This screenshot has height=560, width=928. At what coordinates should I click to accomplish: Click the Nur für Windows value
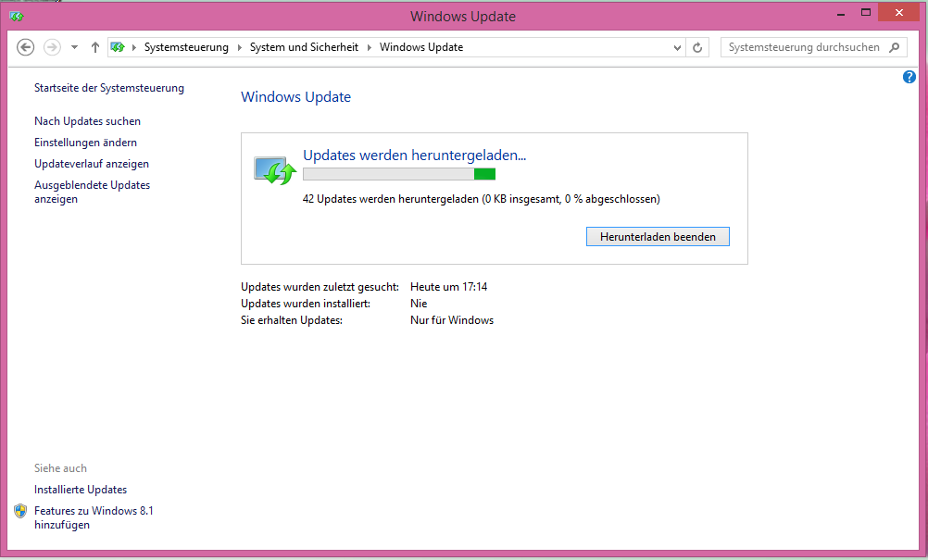coord(452,320)
